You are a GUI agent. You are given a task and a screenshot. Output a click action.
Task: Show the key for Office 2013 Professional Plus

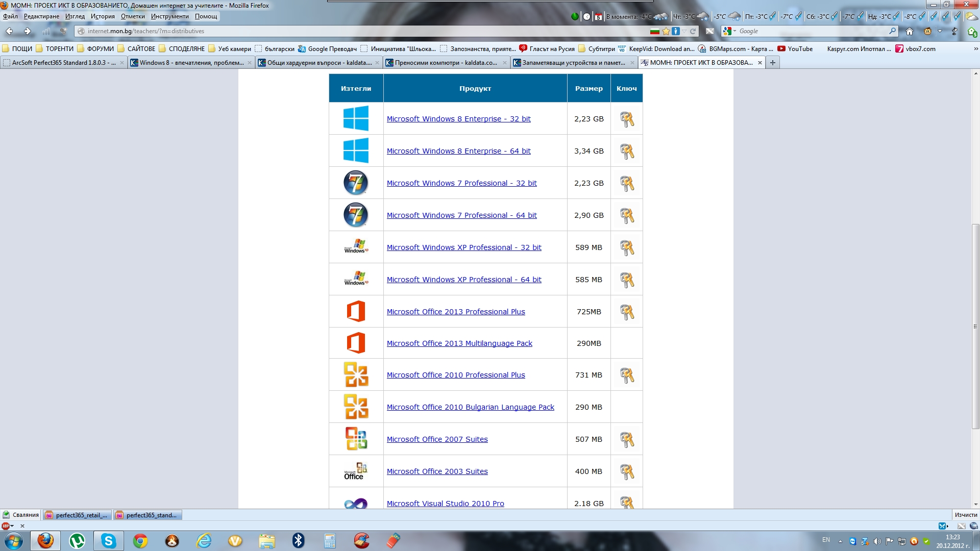click(x=627, y=312)
